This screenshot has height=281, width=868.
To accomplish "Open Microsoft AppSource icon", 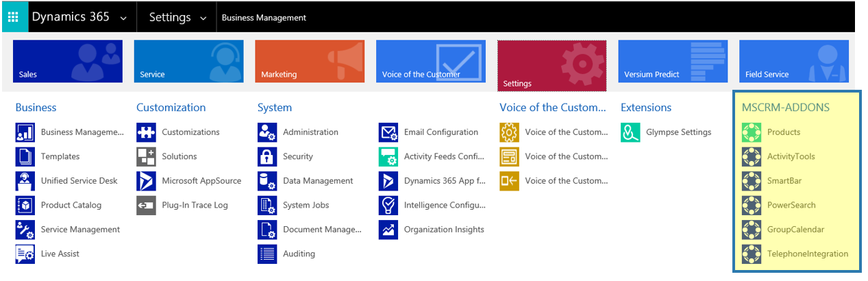I will click(x=146, y=181).
